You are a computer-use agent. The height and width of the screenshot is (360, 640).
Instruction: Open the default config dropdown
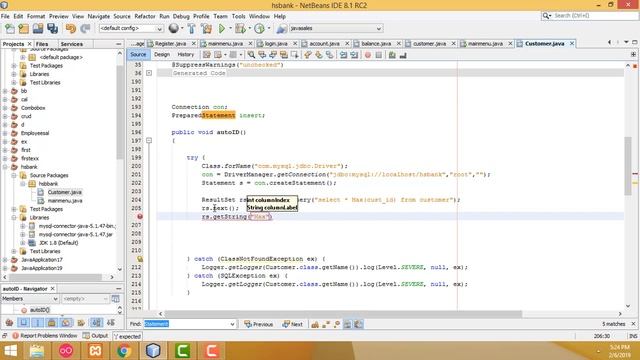[131, 28]
